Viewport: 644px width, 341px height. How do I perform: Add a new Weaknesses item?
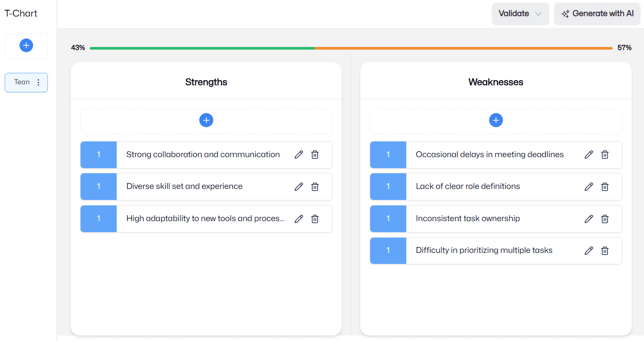pyautogui.click(x=496, y=120)
